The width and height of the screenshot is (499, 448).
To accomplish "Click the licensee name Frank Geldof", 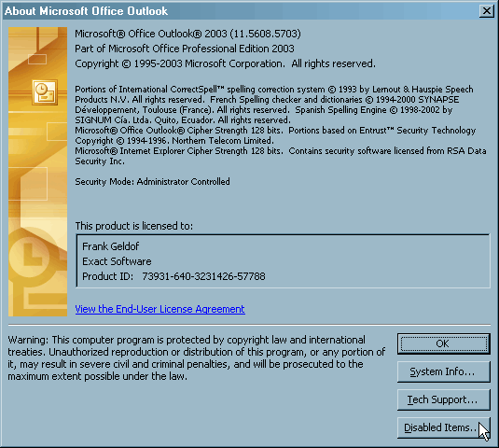I will coord(111,246).
